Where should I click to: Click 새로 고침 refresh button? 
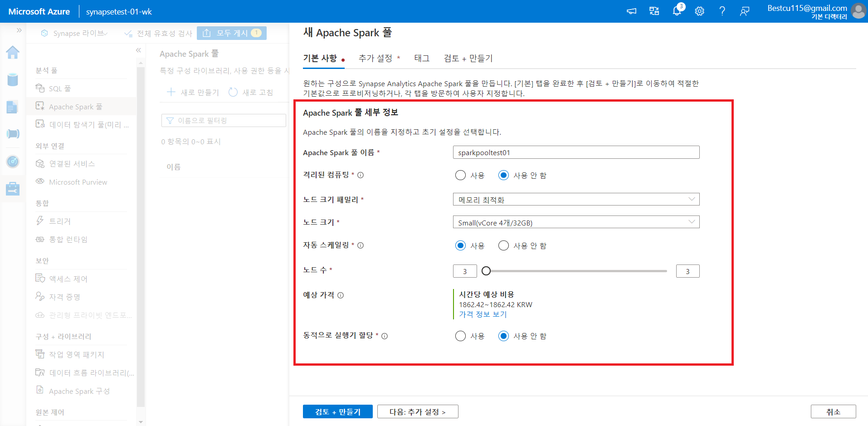(251, 92)
